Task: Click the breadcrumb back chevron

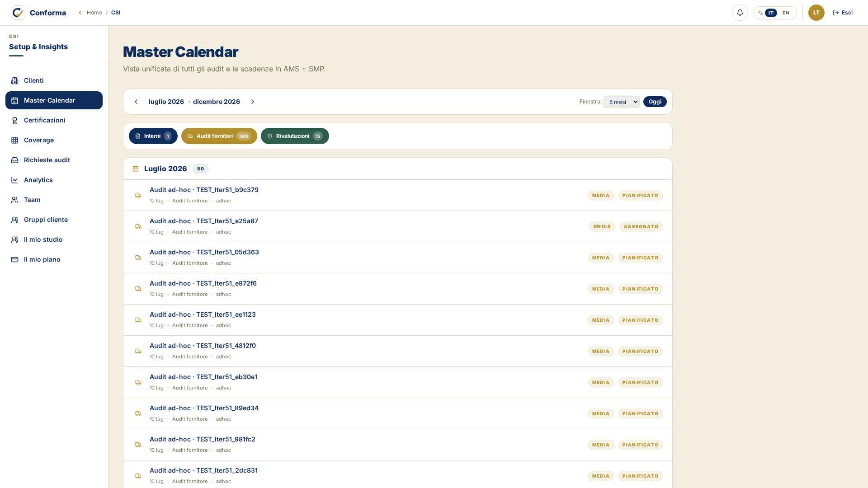Action: click(x=80, y=13)
